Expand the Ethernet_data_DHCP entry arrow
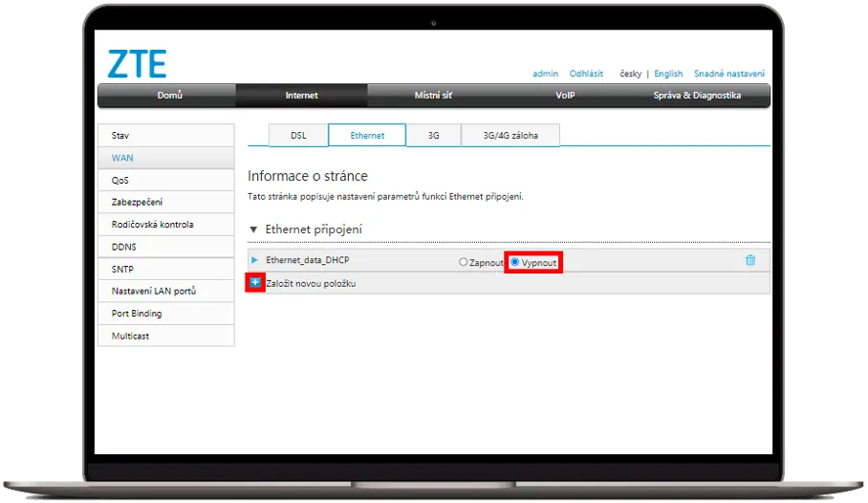The image size is (868, 503). coord(254,260)
